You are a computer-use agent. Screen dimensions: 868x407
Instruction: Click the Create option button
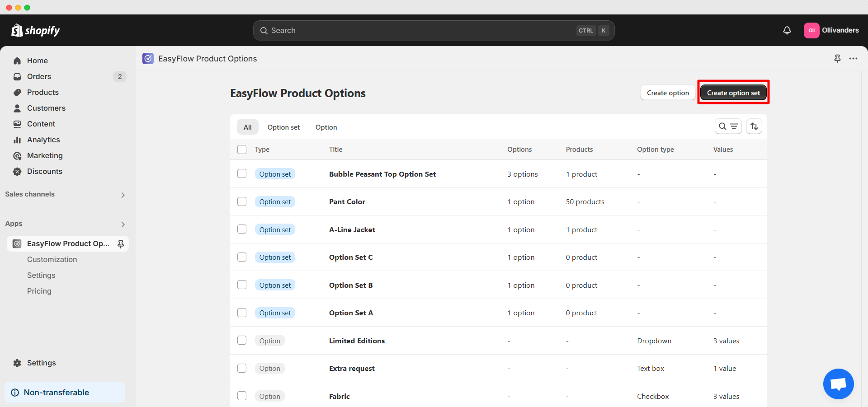tap(668, 93)
